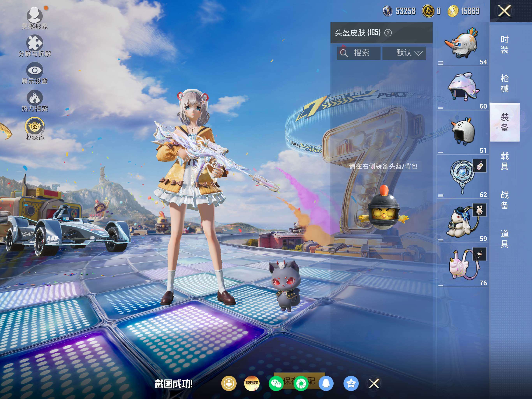Image resolution: width=532 pixels, height=399 pixels.
Task: Expand options for helmet numbered 54
Action: pyautogui.click(x=441, y=63)
